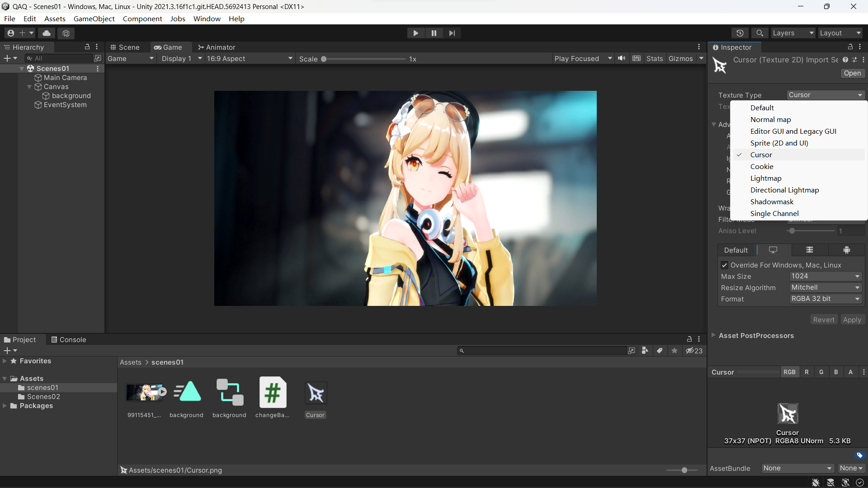Screen dimensions: 868x488
Task: Click Project search field
Action: click(x=542, y=351)
